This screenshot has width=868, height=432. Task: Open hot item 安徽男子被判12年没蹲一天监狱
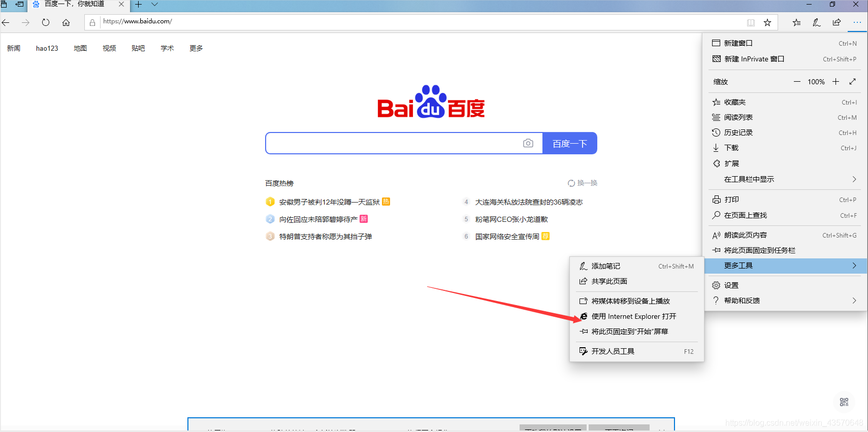pos(329,202)
